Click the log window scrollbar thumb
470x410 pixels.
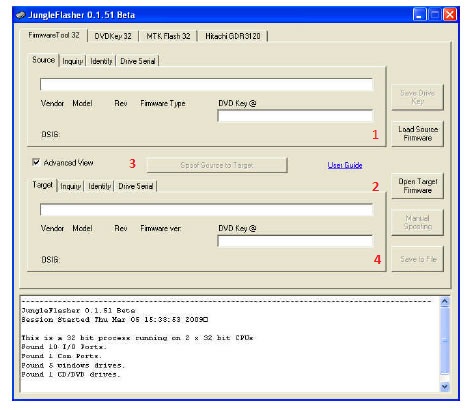444,340
